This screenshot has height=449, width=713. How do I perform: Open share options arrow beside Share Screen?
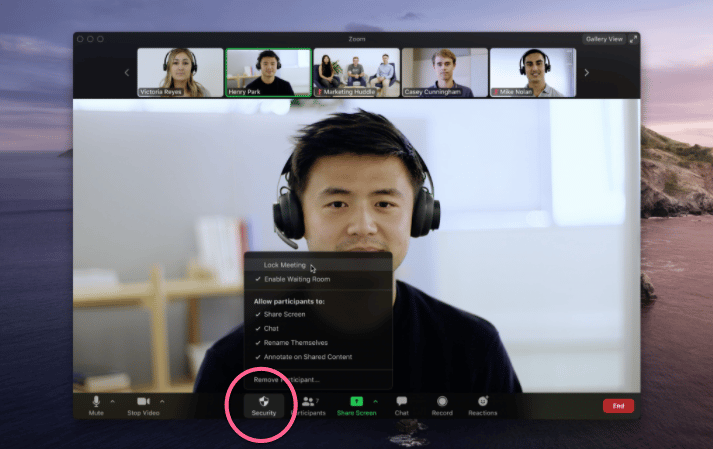tap(375, 402)
